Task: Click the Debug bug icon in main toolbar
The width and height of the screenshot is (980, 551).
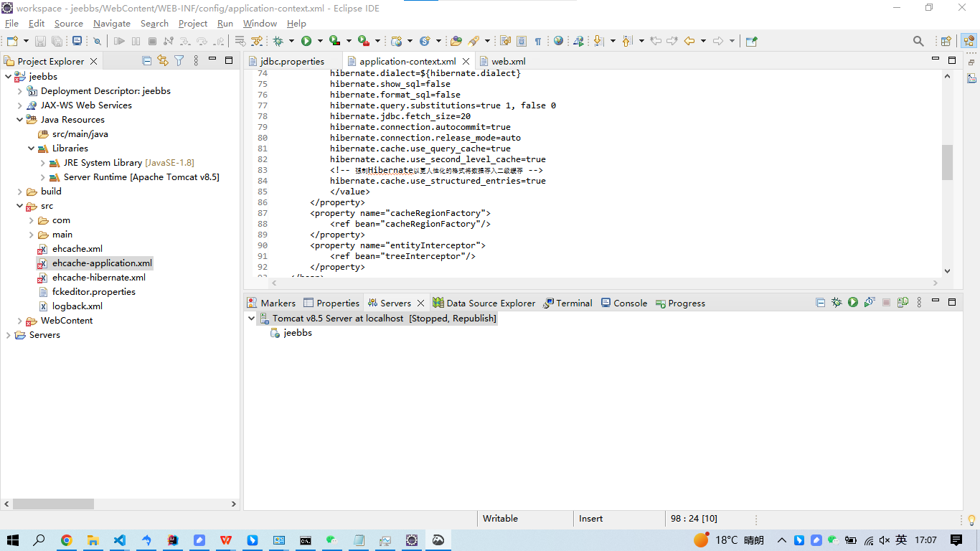Action: [278, 42]
